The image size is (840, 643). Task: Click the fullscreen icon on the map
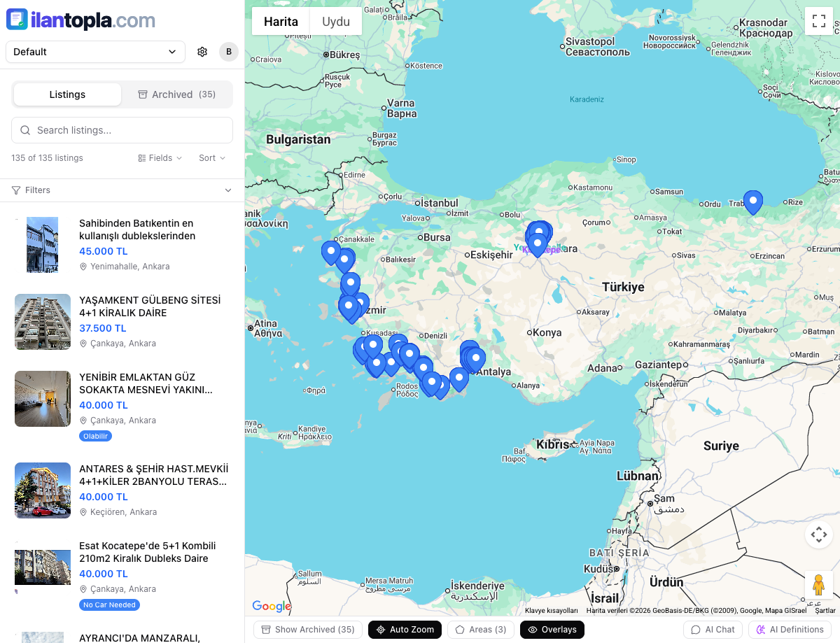pos(819,21)
